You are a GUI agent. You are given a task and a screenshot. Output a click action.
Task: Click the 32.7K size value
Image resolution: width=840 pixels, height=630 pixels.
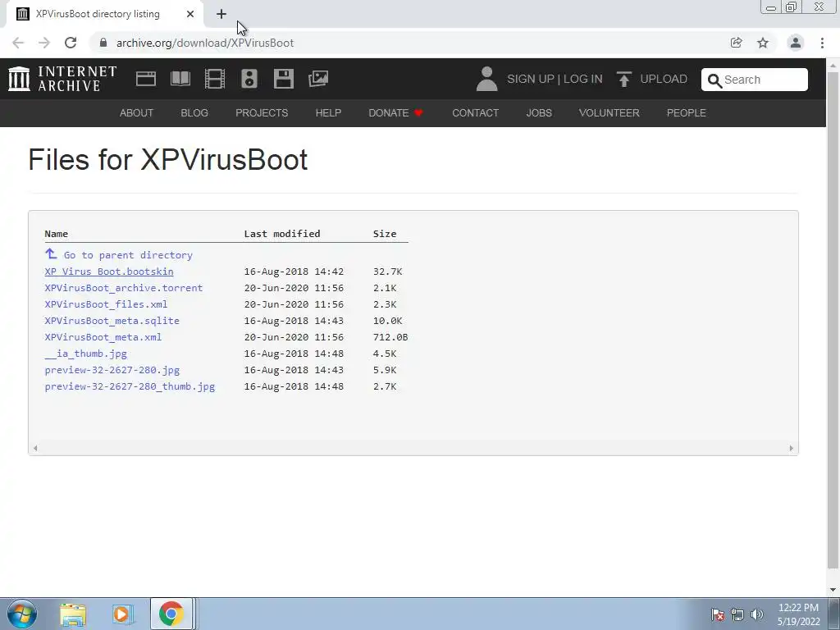pyautogui.click(x=387, y=272)
